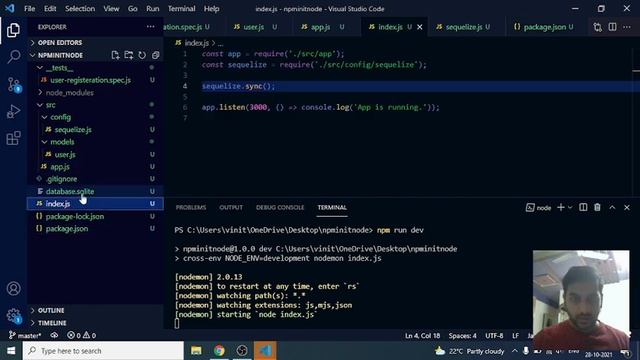Open Explorer views and more actions menu
This screenshot has width=640, height=360.
click(151, 27)
